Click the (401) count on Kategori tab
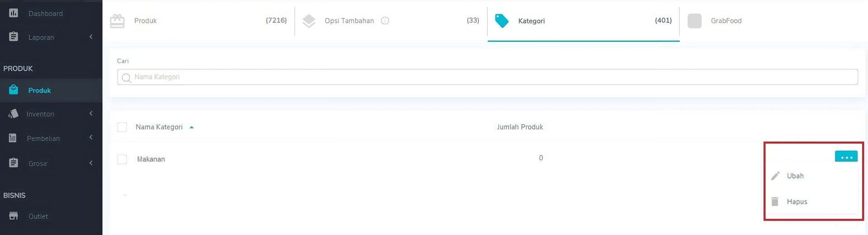 [663, 20]
